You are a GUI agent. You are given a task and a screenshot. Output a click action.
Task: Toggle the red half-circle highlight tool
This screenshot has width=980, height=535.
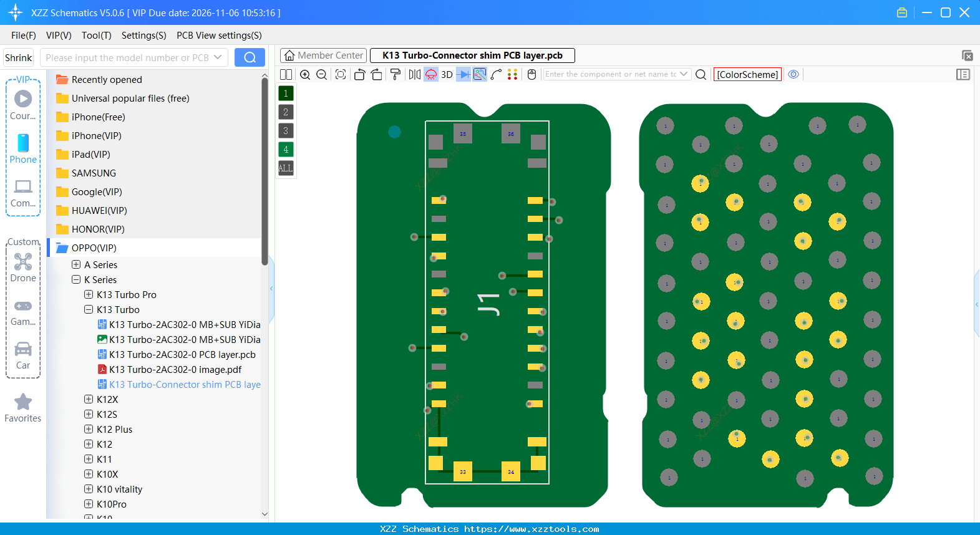coord(431,74)
